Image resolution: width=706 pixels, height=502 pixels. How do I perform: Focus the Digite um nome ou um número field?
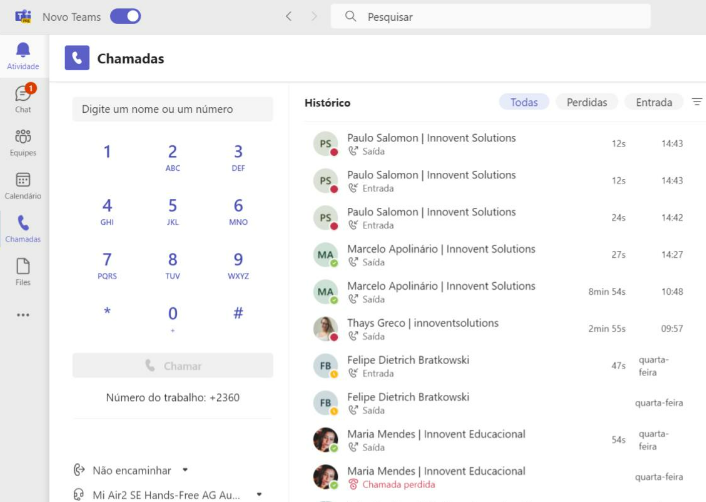(173, 109)
